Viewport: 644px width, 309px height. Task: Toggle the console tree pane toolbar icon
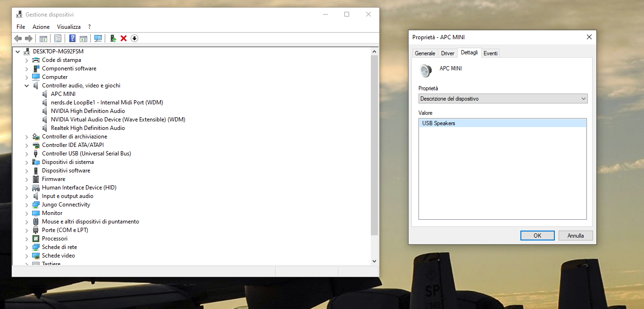coord(43,38)
